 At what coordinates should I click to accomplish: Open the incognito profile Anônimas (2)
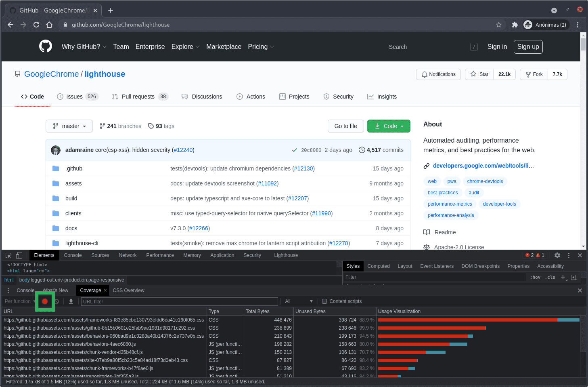[546, 25]
